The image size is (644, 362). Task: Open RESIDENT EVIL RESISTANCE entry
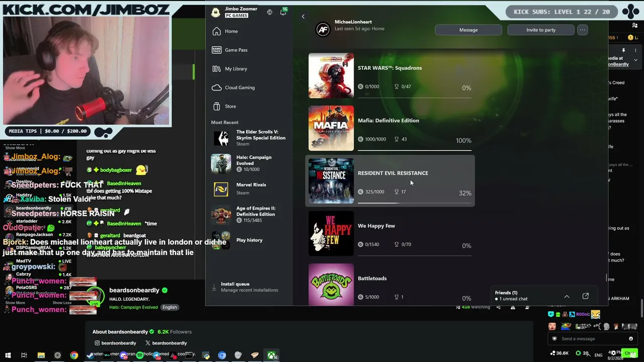tap(390, 181)
